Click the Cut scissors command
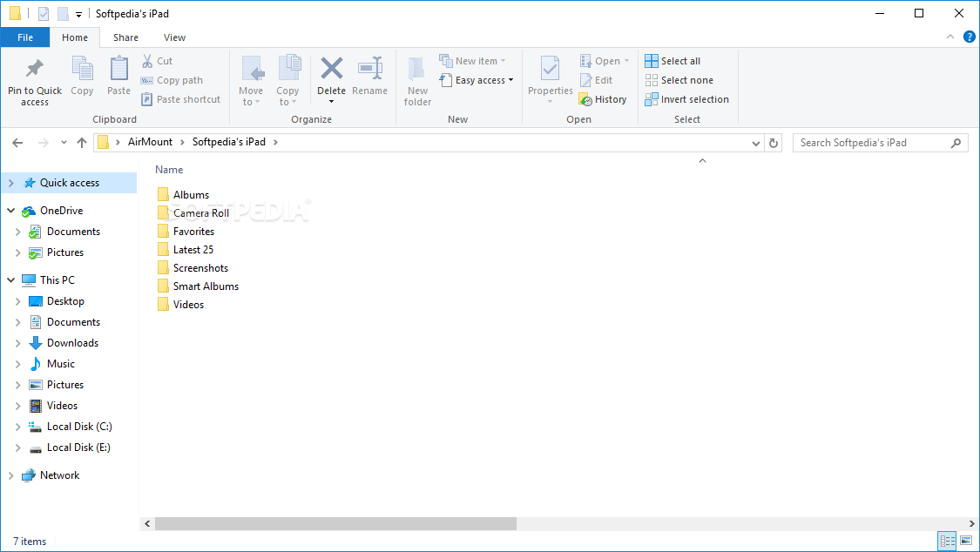 pyautogui.click(x=156, y=61)
